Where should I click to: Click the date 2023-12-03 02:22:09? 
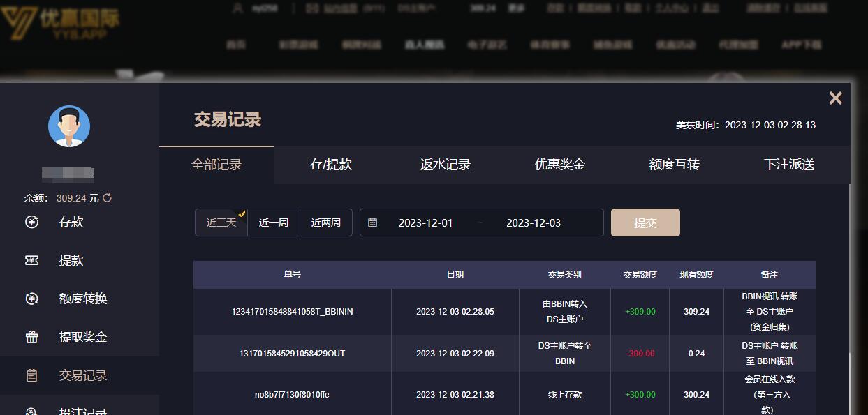pyautogui.click(x=455, y=354)
